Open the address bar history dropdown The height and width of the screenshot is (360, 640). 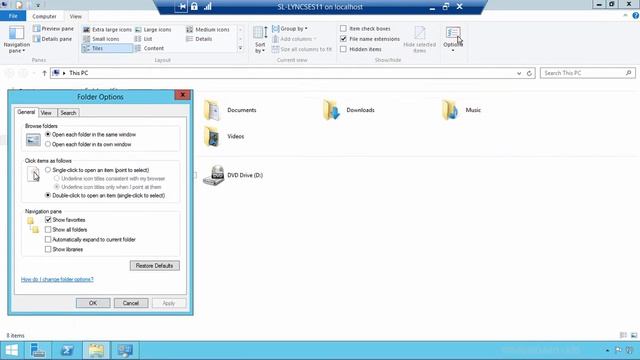(519, 73)
